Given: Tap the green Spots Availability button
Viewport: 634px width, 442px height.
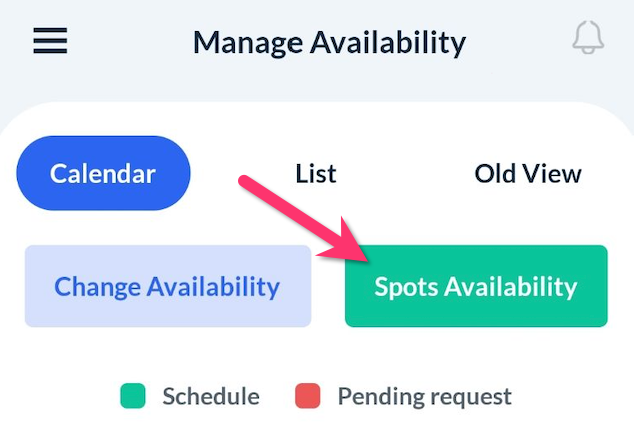Looking at the screenshot, I should (476, 287).
